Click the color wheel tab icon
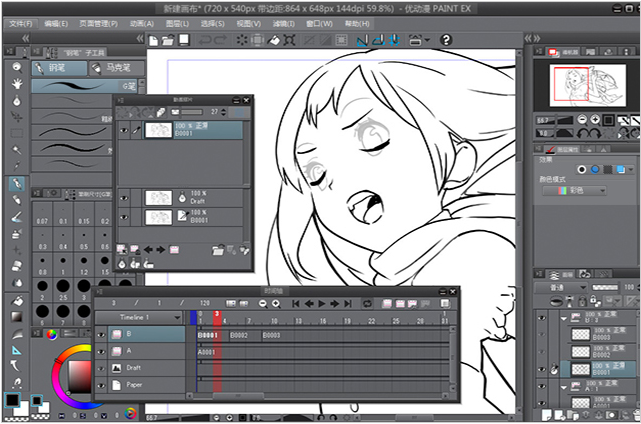641x424 pixels. 52,334
